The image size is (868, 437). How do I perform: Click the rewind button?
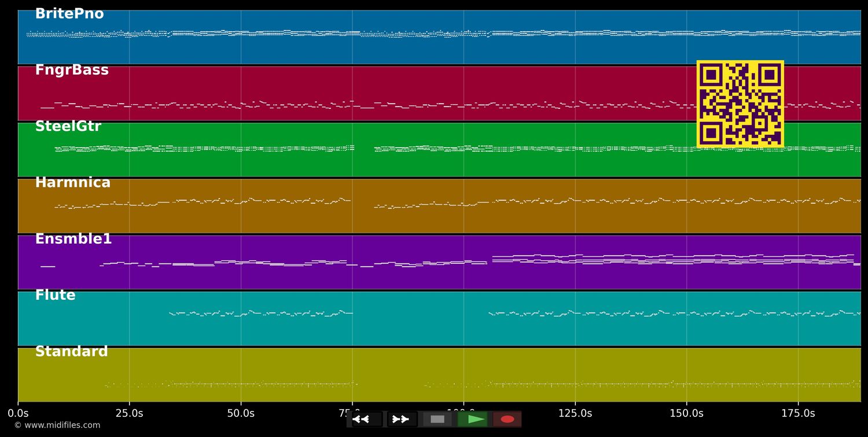point(367,419)
